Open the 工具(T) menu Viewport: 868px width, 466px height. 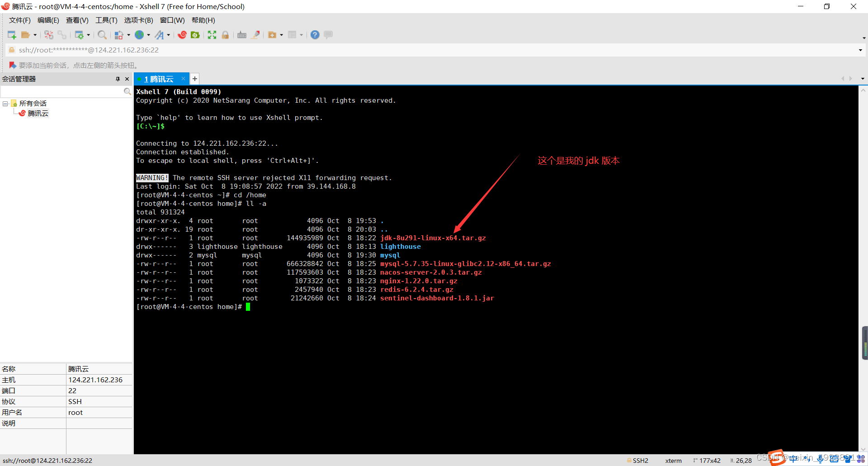point(106,20)
